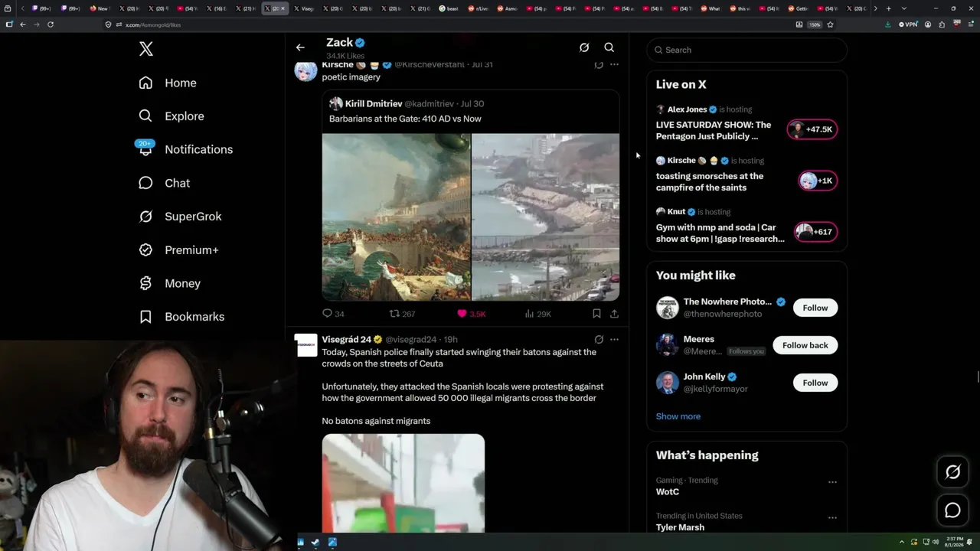
Task: Open the Visegrád 24 post video thumbnail
Action: (403, 483)
